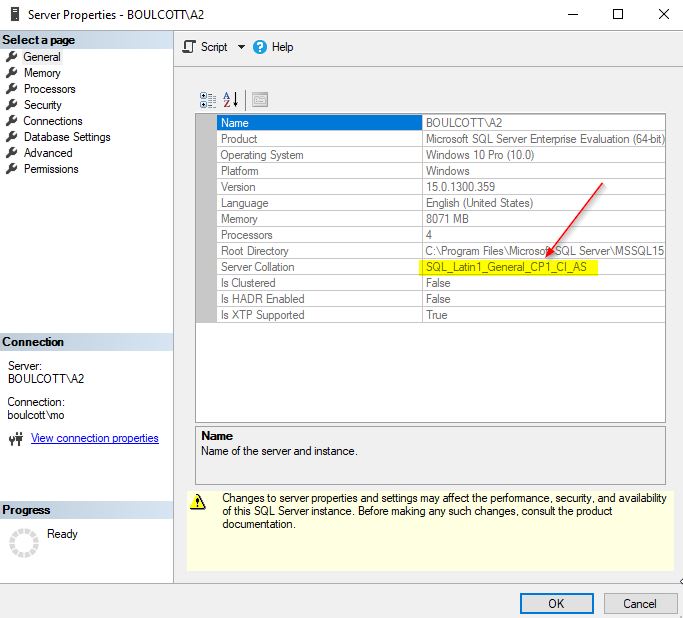The height and width of the screenshot is (618, 683).
Task: Open the Connections page
Action: [53, 121]
